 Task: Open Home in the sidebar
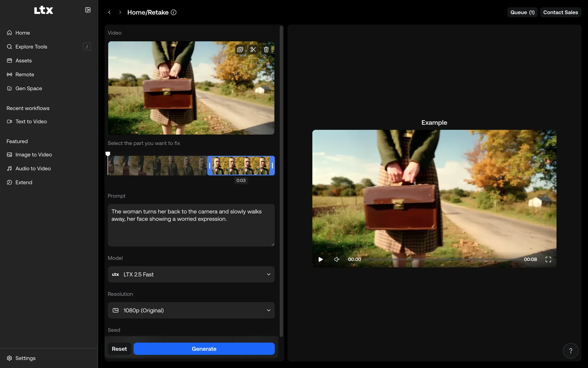(x=49, y=33)
